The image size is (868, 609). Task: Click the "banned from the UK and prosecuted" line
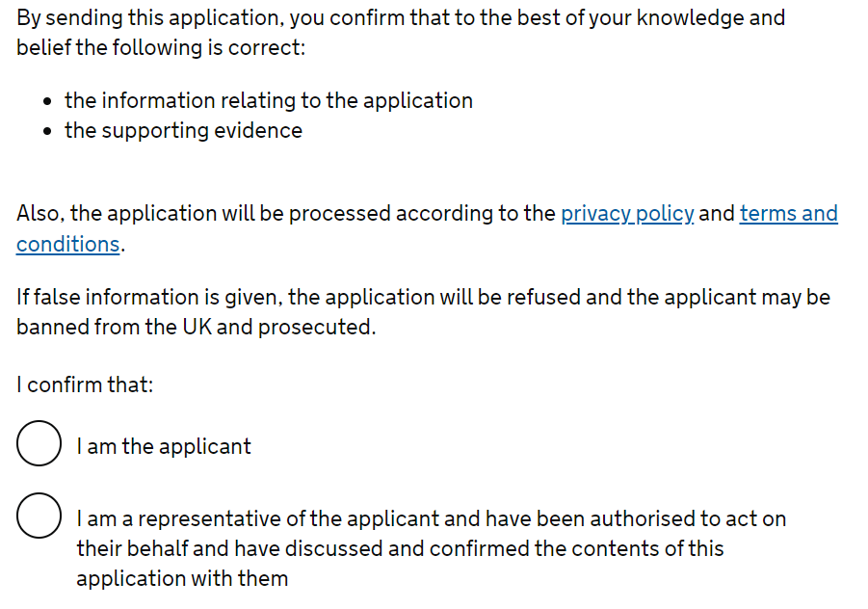196,328
